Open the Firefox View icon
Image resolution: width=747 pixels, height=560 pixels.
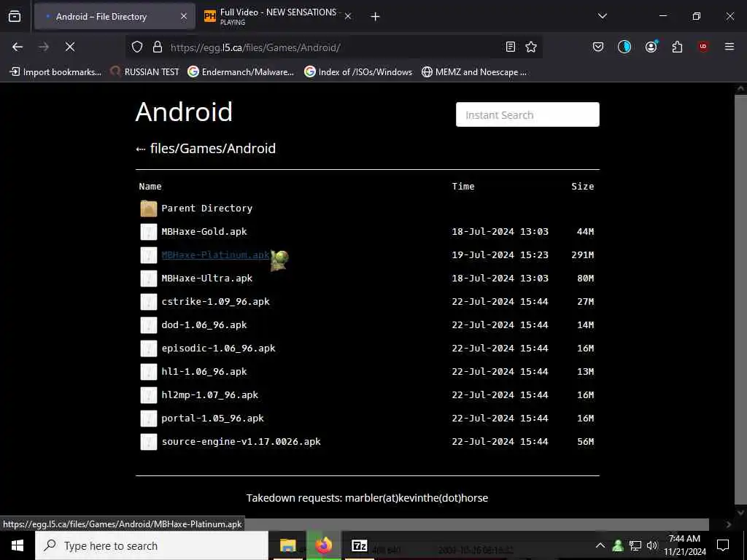(15, 16)
